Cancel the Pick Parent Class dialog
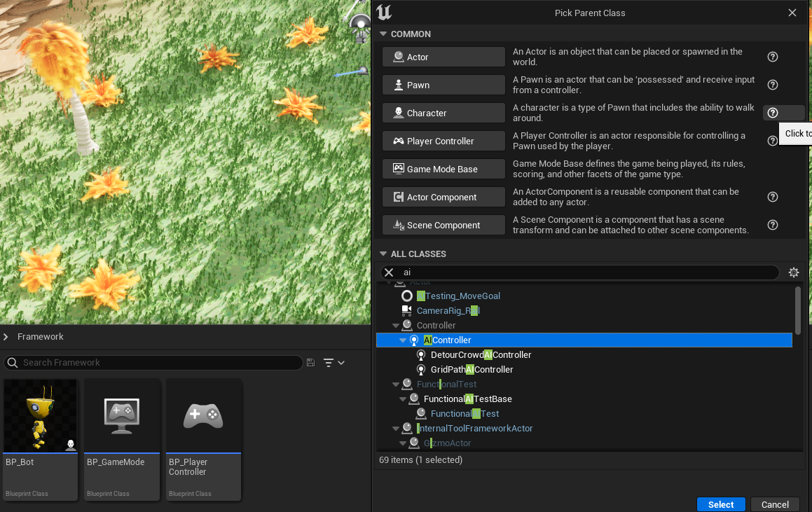Image resolution: width=812 pixels, height=512 pixels. 775,504
